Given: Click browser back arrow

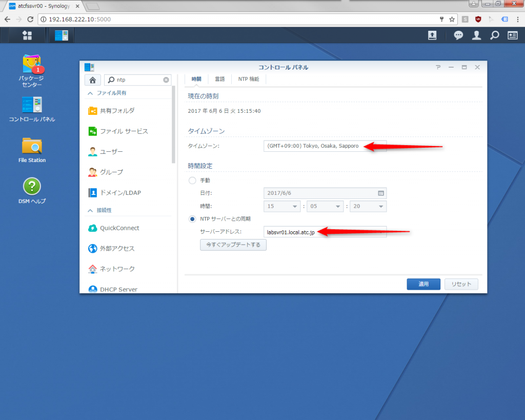Looking at the screenshot, I should coord(7,19).
